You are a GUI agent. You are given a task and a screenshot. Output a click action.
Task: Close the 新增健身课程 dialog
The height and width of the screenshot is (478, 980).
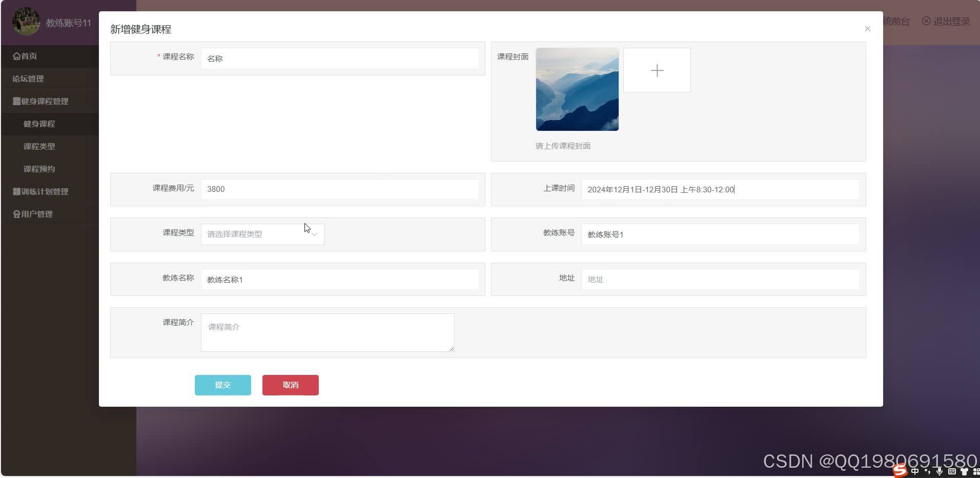coord(867,29)
